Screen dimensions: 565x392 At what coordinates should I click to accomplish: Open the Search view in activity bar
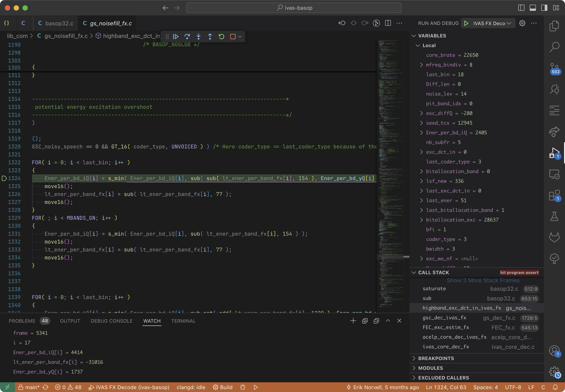point(554,47)
